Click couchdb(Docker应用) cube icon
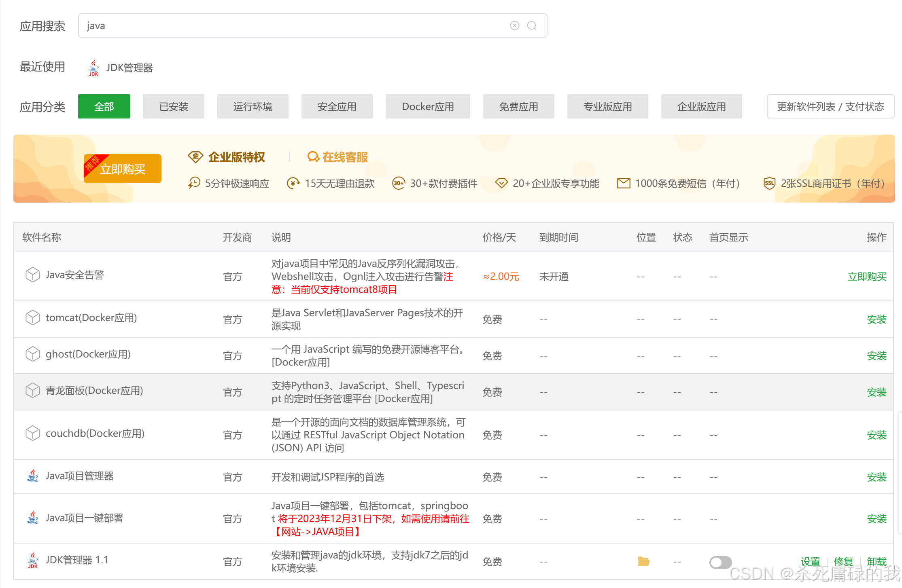The height and width of the screenshot is (588, 902). (32, 433)
